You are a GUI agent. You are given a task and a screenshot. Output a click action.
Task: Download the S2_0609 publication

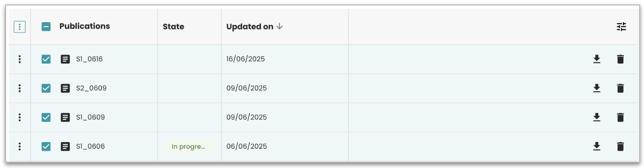click(x=597, y=88)
